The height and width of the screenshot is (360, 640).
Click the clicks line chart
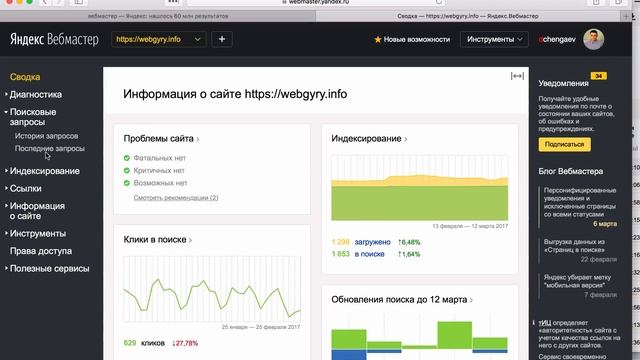click(x=212, y=289)
